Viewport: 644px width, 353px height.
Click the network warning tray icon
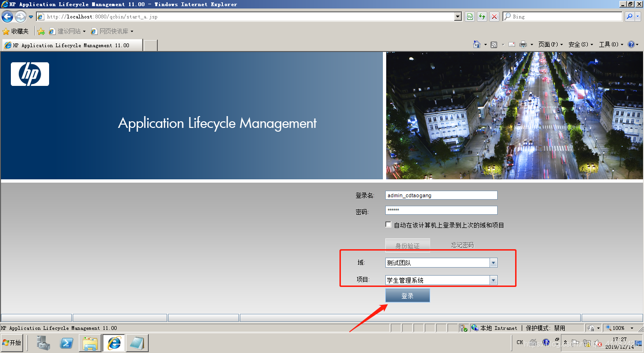click(587, 343)
